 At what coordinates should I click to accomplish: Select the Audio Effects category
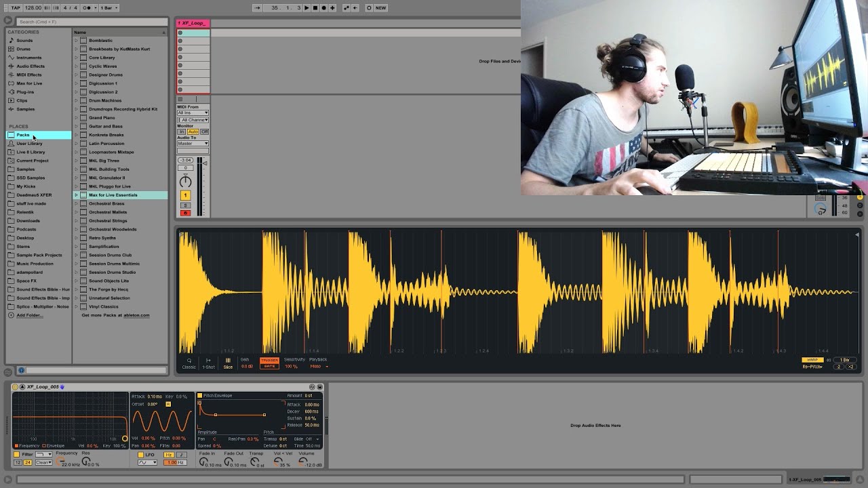tap(31, 66)
